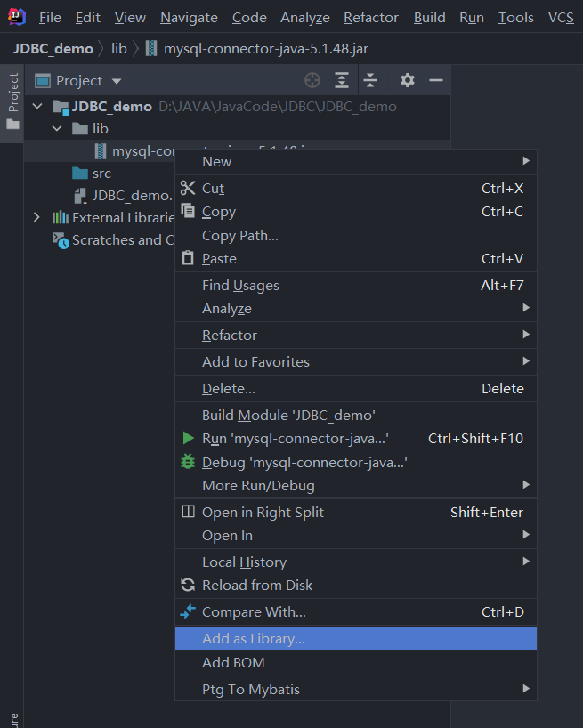The height and width of the screenshot is (728, 583).
Task: Open the Local History submenu
Action: [x=355, y=562]
